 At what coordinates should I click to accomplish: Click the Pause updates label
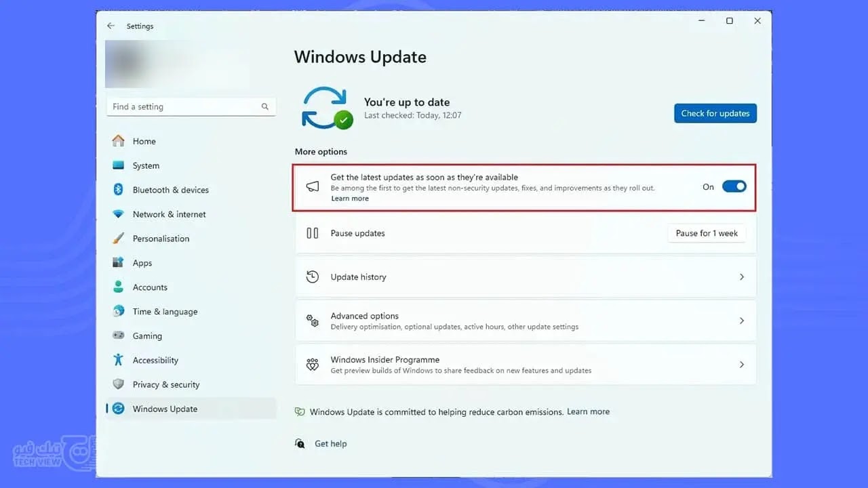click(357, 233)
